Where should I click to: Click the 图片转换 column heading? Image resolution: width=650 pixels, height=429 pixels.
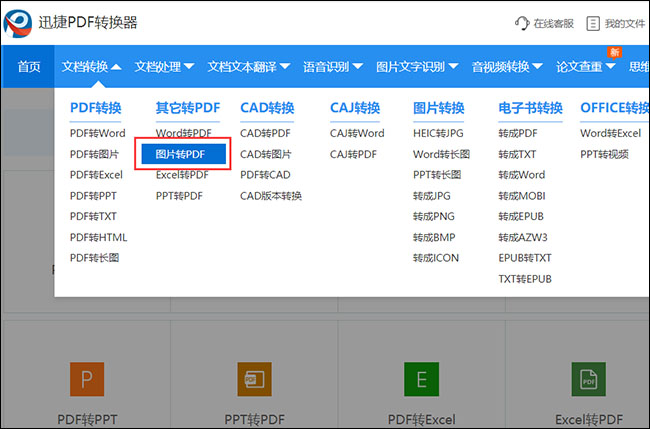click(439, 108)
